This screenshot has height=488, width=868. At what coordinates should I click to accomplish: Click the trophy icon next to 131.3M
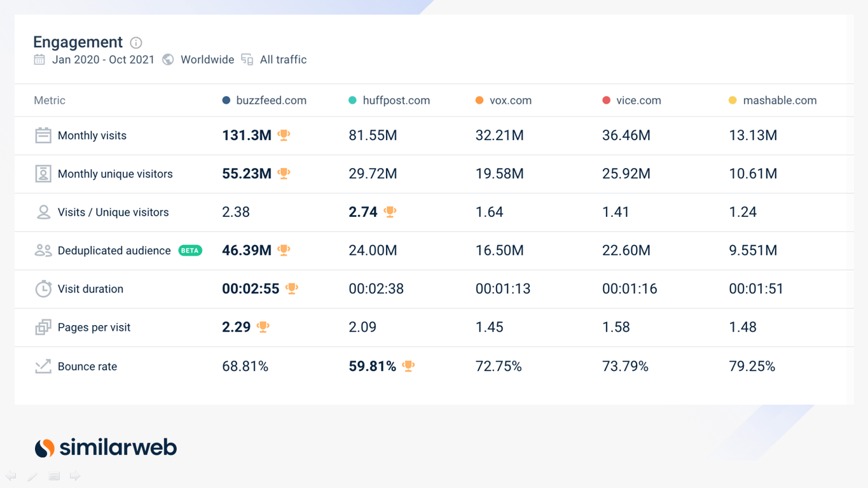284,136
